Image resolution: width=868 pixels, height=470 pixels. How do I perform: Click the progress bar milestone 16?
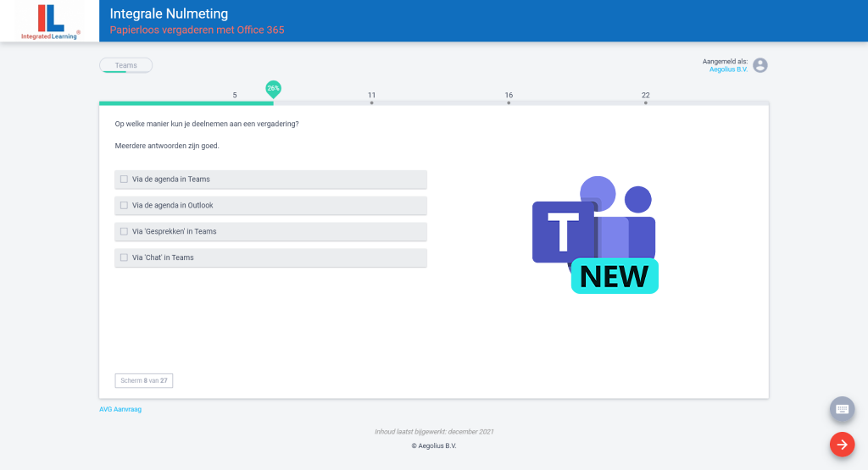click(x=509, y=102)
